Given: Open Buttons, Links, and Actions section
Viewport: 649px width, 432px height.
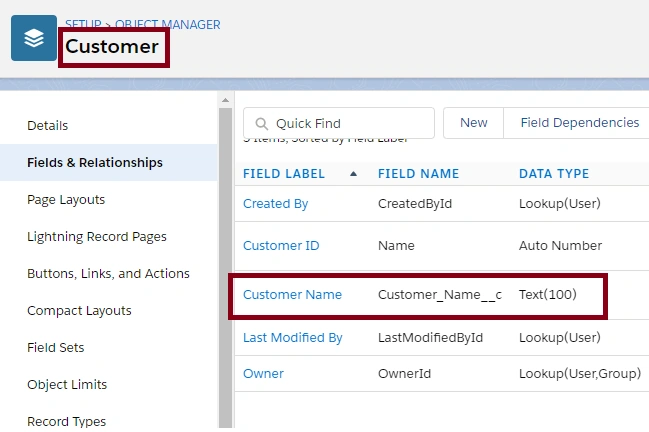Looking at the screenshot, I should point(108,274).
